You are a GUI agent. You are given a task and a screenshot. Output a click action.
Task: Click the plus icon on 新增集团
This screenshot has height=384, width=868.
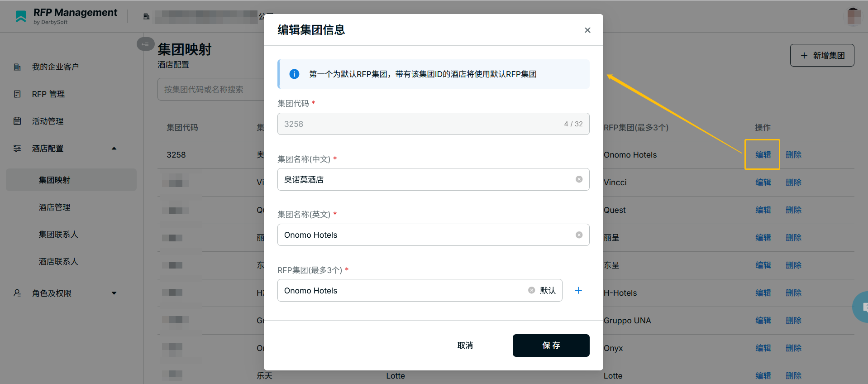point(804,55)
